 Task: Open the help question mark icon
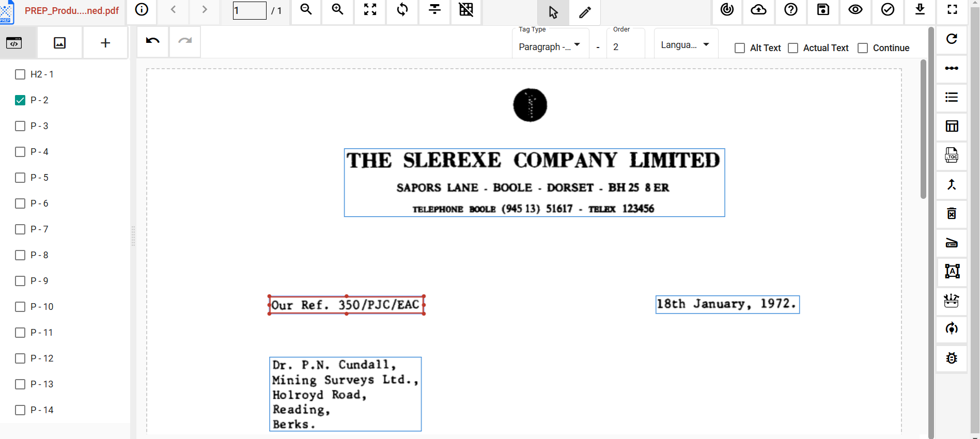[x=791, y=10]
